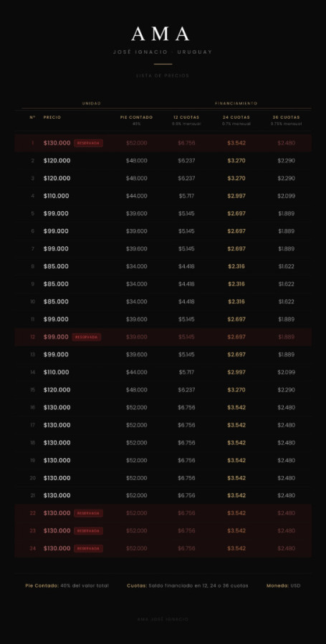Click the AMA logo title
This screenshot has width=326, height=644.
[x=160, y=34]
